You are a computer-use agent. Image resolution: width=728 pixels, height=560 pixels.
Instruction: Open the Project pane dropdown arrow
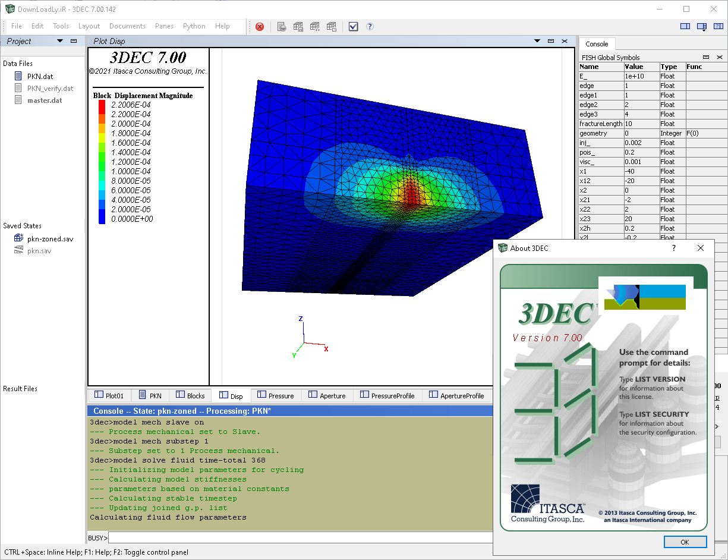(x=60, y=41)
